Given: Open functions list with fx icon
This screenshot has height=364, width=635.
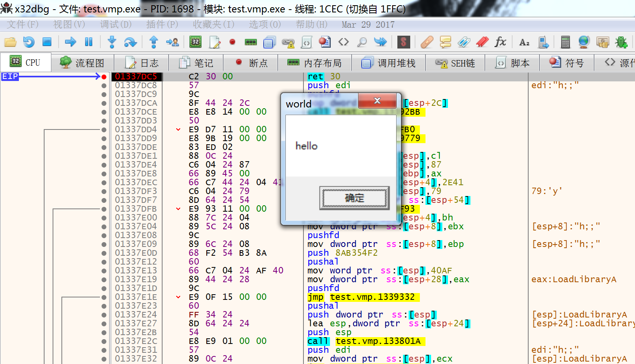Looking at the screenshot, I should tap(501, 42).
